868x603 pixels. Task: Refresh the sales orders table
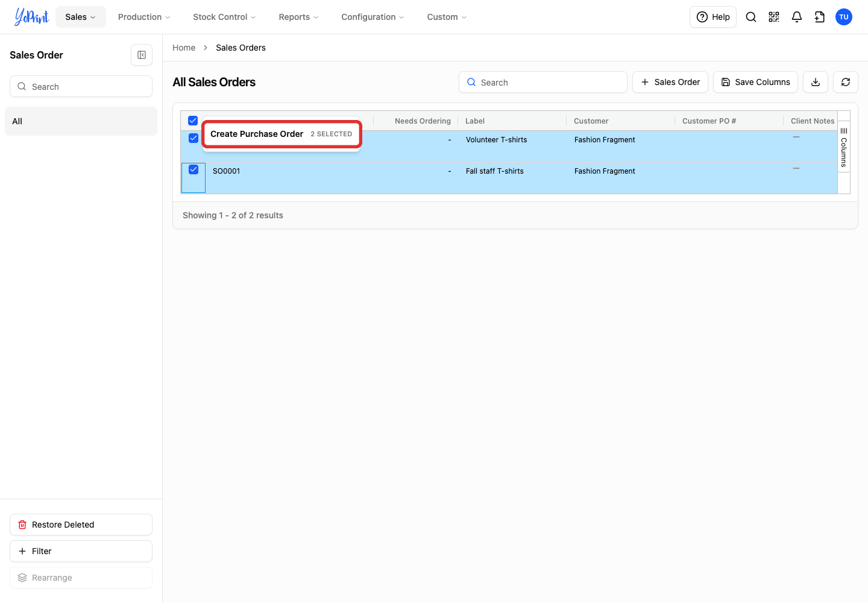tap(846, 82)
